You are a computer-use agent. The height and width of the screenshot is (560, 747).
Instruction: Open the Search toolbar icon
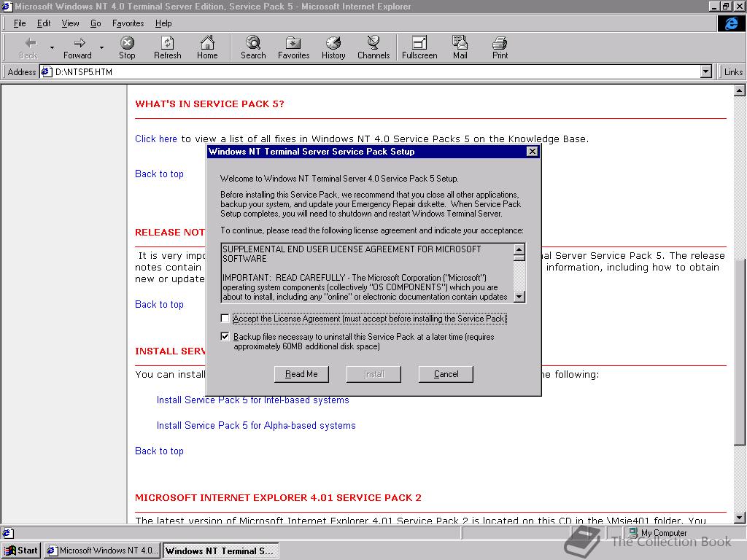tap(253, 43)
